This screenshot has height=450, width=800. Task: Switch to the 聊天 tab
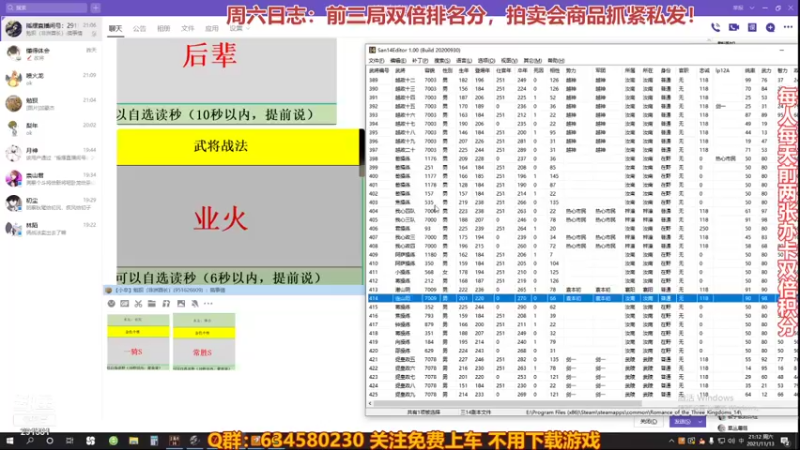pos(115,29)
